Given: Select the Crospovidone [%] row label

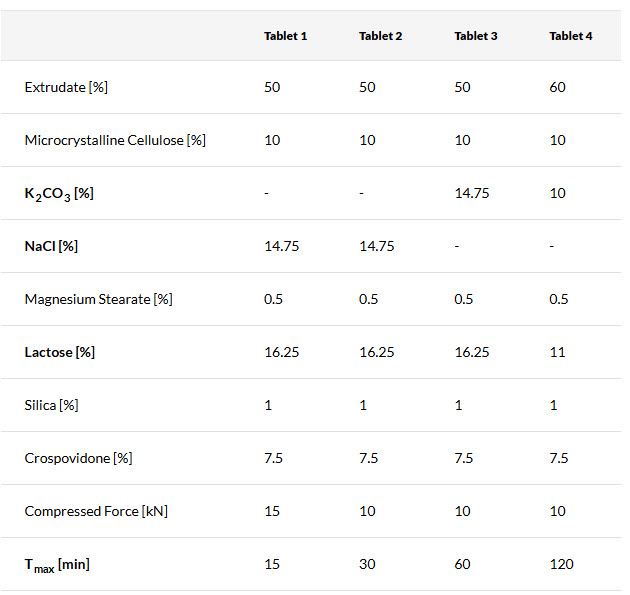Looking at the screenshot, I should pos(79,458).
